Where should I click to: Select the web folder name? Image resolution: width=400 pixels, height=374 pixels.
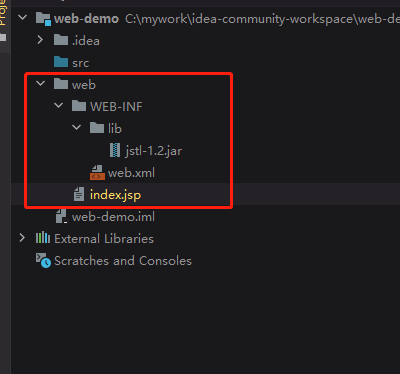(x=84, y=85)
